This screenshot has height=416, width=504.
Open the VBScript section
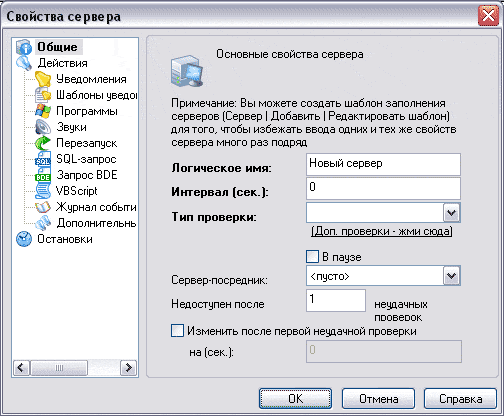point(76,191)
